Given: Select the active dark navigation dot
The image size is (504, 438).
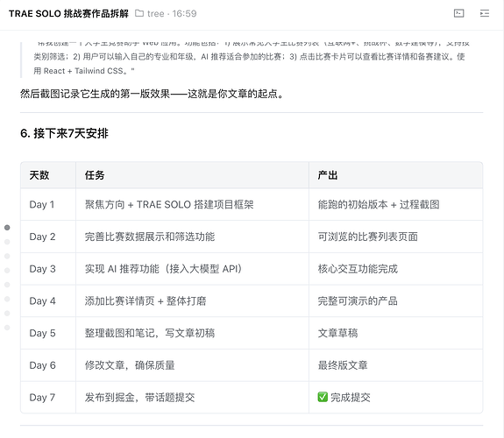Looking at the screenshot, I should click(7, 228).
